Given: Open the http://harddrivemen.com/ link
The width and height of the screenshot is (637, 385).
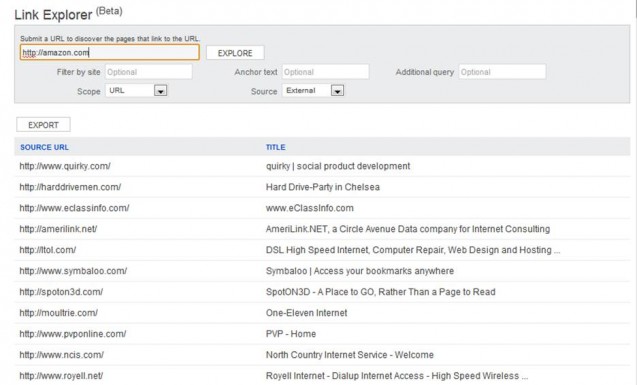Looking at the screenshot, I should tap(70, 187).
